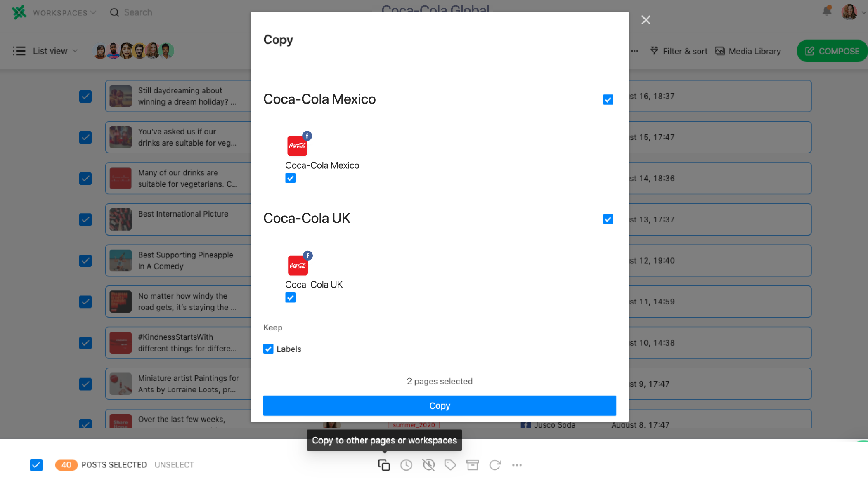Screen dimensions: 868x495
Task: Click the label tag icon in bottom toolbar
Action: pos(450,465)
